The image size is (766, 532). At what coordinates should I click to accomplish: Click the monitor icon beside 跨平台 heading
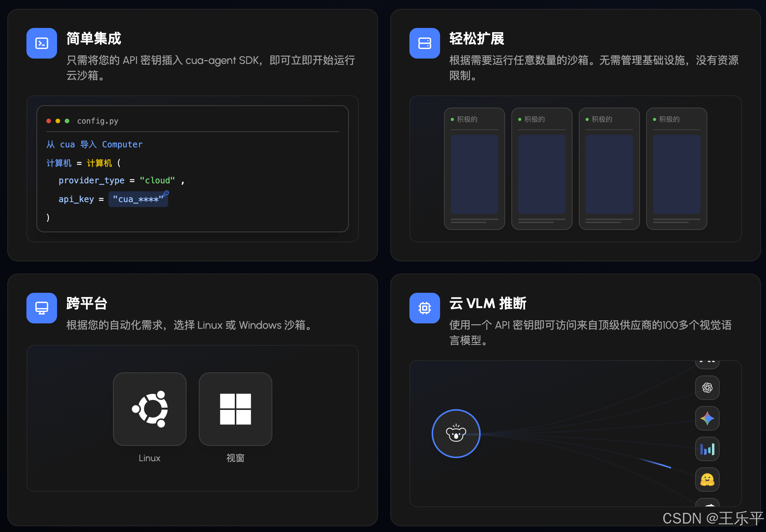[x=41, y=308]
